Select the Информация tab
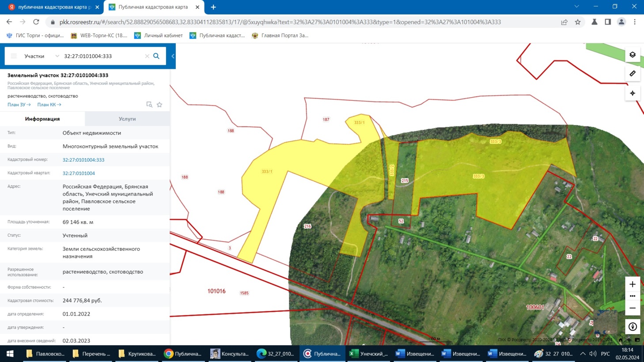 click(x=42, y=119)
